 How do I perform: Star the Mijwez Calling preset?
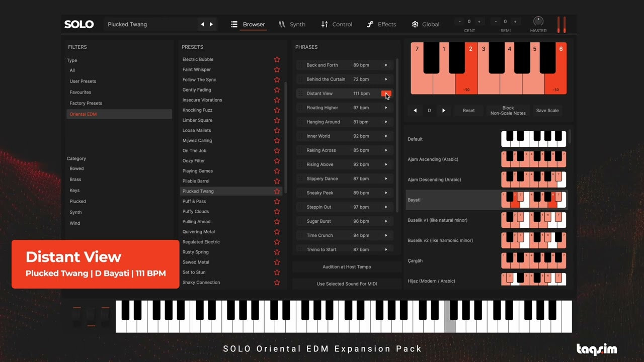277,140
